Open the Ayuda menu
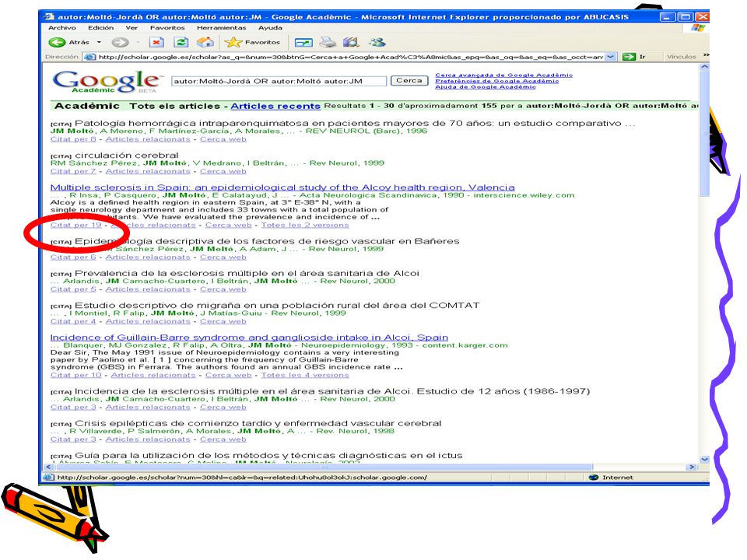The width and height of the screenshot is (747, 560). pos(270,28)
